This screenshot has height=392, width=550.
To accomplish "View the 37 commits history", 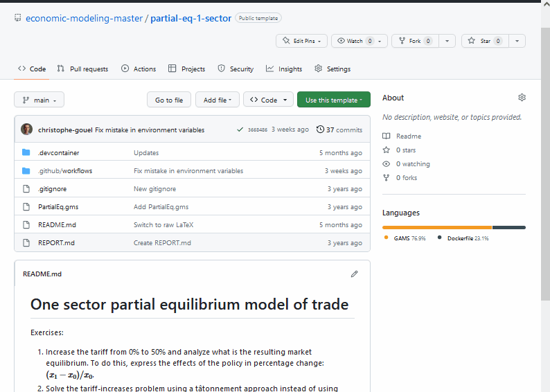I will click(x=344, y=130).
